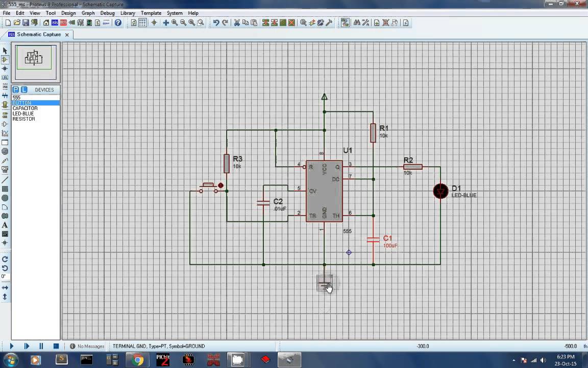Stop the simulation with the Stop button
This screenshot has height=368, width=588.
[x=56, y=346]
